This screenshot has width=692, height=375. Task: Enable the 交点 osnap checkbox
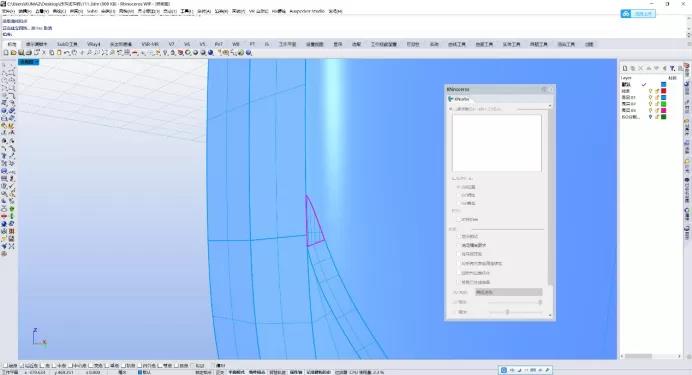click(91, 366)
